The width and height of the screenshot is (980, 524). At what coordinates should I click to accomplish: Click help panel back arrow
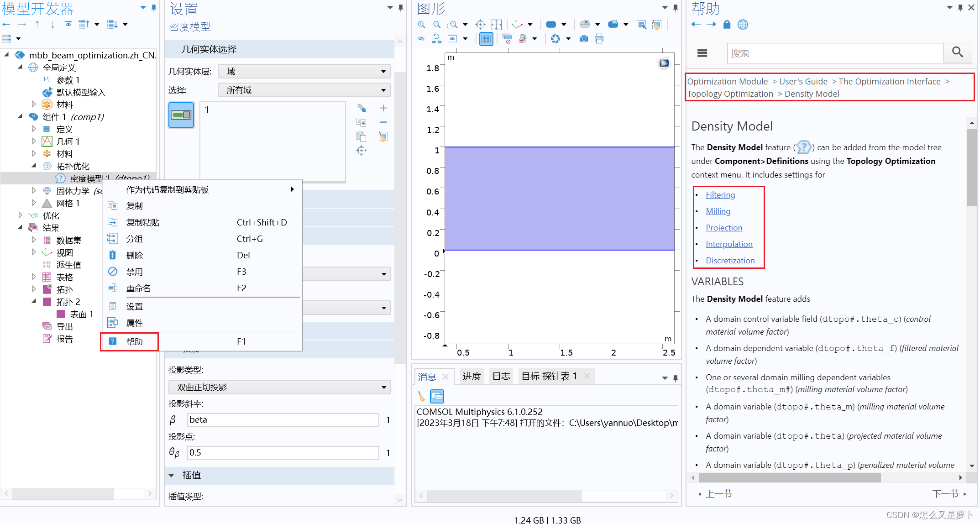pos(696,25)
